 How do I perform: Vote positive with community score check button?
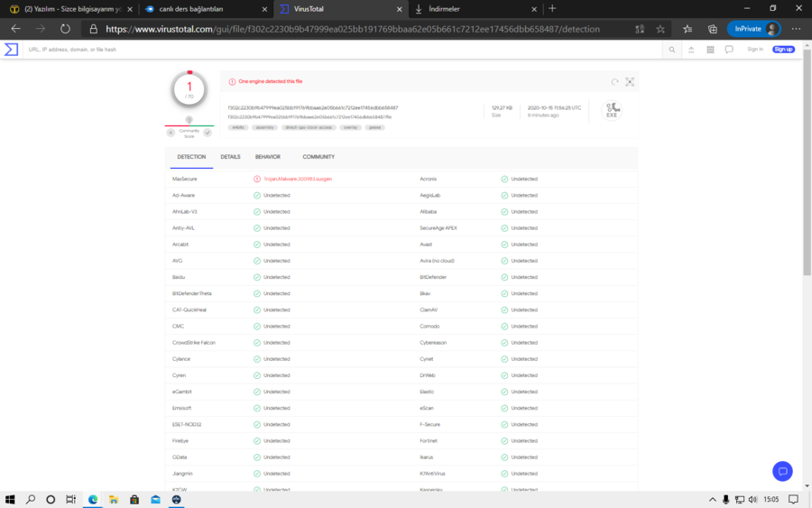click(208, 133)
